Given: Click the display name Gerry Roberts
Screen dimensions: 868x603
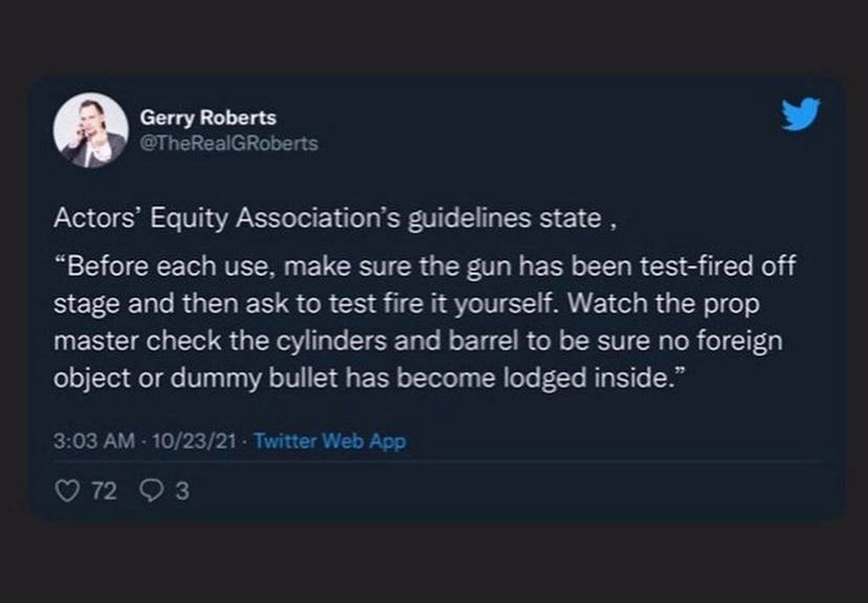Looking at the screenshot, I should point(208,117).
